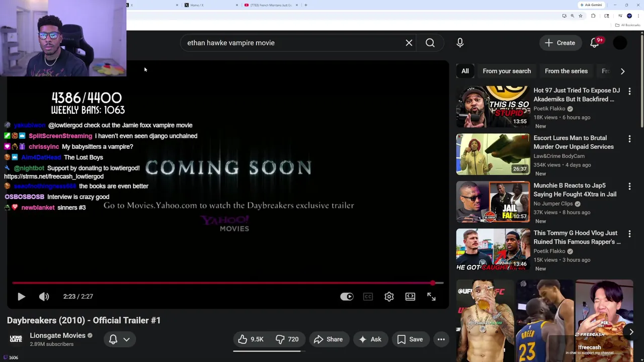Open options menu for Hot 97 video
The height and width of the screenshot is (362, 644).
tap(629, 91)
